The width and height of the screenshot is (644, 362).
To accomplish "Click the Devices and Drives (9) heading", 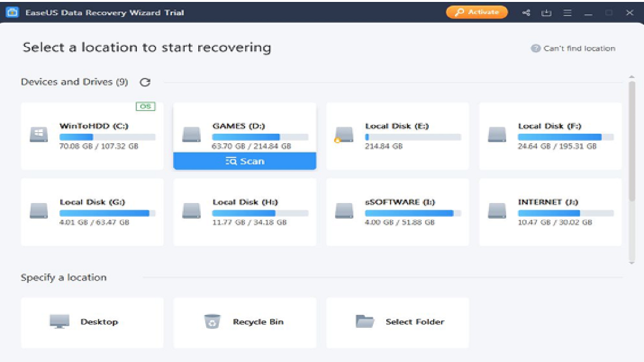I will [x=74, y=81].
